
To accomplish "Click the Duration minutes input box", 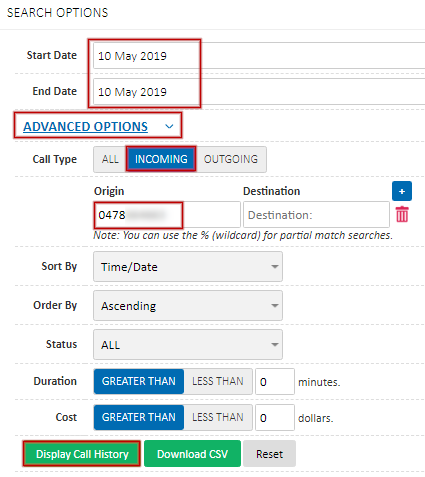I will click(x=275, y=382).
